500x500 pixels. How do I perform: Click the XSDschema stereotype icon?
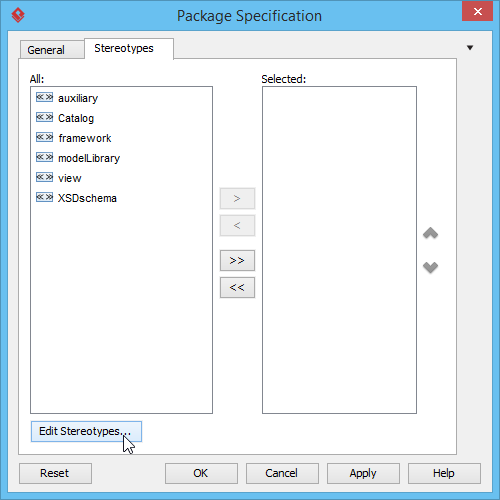coord(44,197)
